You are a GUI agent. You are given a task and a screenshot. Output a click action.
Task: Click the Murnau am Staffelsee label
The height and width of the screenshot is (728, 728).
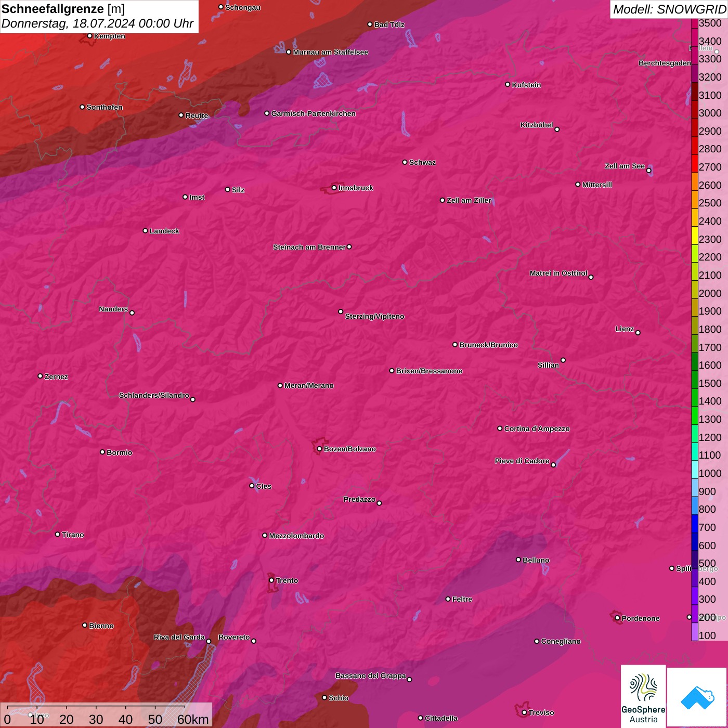pos(330,52)
